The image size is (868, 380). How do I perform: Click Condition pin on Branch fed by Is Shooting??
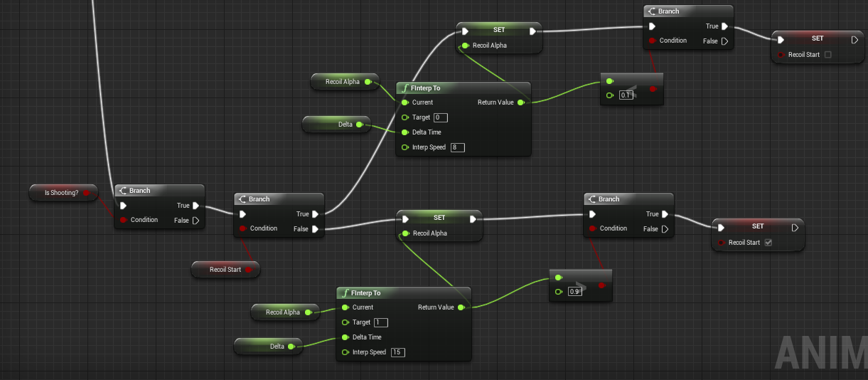124,220
